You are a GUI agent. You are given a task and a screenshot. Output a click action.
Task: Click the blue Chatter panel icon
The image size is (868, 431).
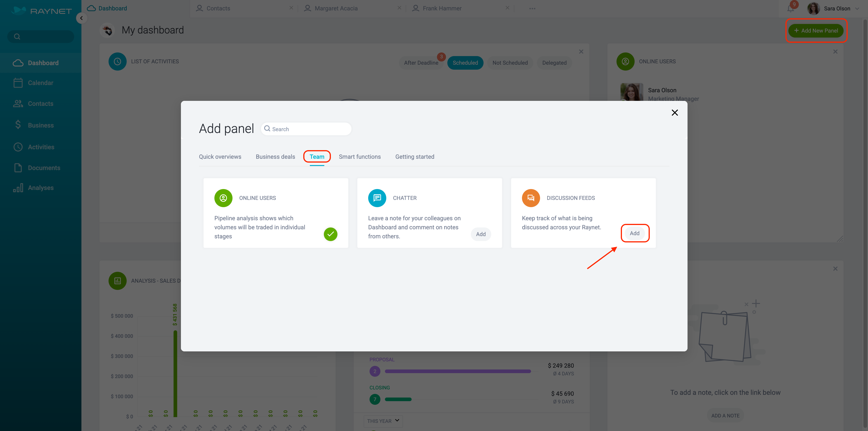[377, 198]
